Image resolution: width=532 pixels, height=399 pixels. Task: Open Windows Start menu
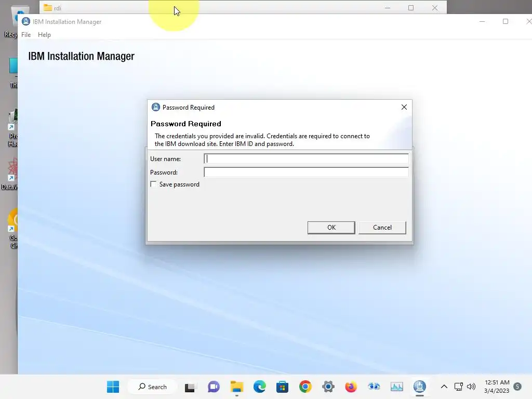pos(113,387)
